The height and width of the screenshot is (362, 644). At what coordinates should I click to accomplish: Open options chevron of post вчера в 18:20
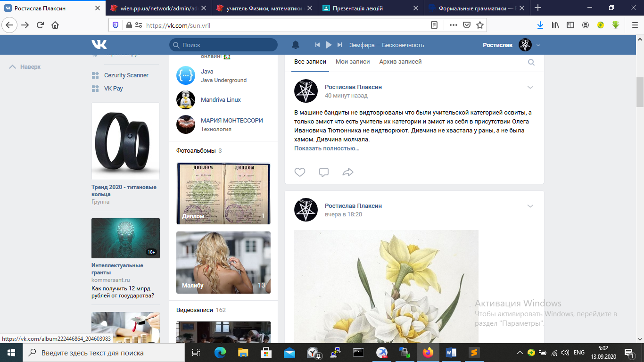tap(530, 206)
